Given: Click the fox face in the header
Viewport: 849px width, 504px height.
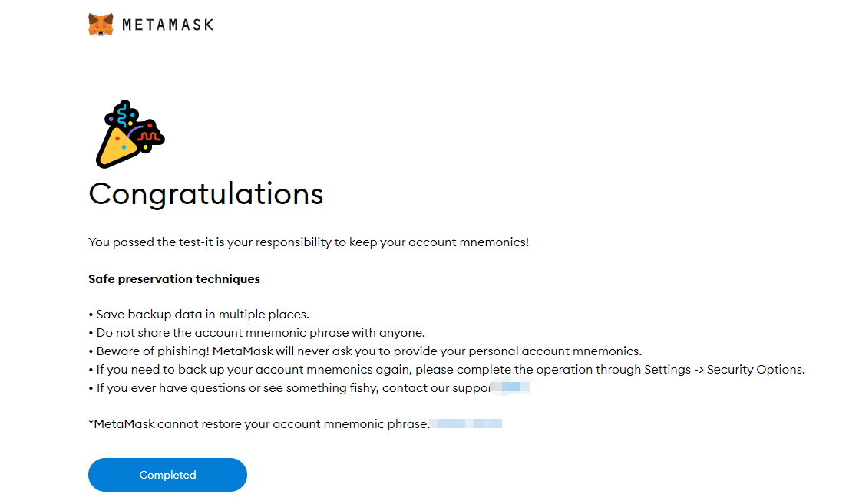Looking at the screenshot, I should tap(101, 24).
